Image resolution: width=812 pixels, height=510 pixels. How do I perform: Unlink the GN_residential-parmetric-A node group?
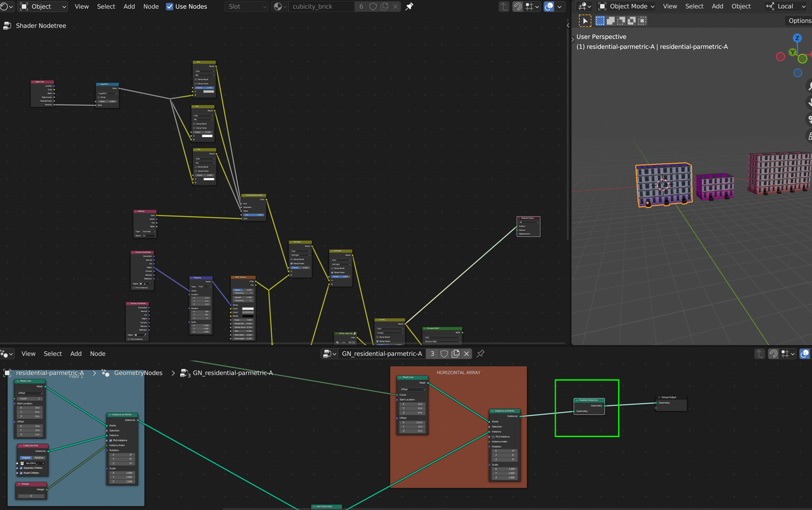tap(467, 354)
